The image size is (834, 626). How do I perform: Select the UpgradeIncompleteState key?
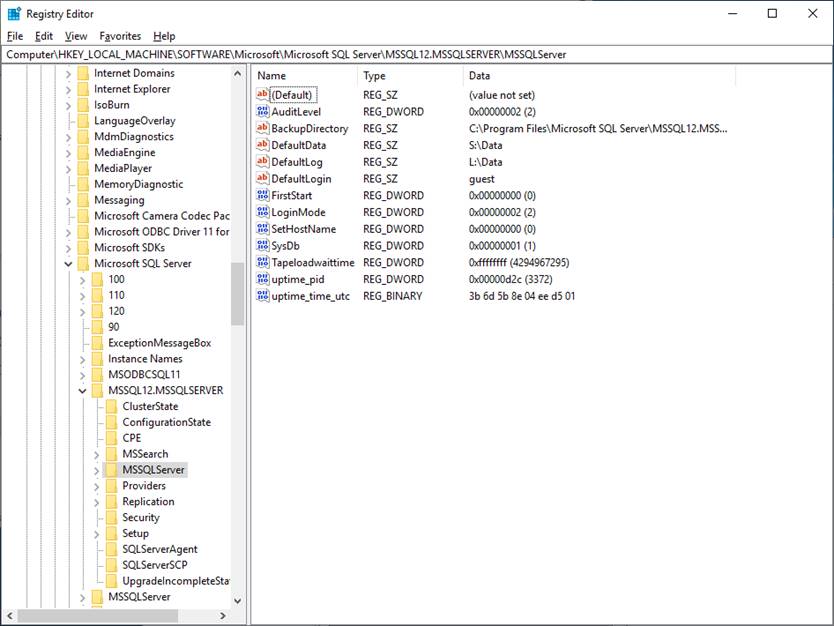[x=176, y=581]
